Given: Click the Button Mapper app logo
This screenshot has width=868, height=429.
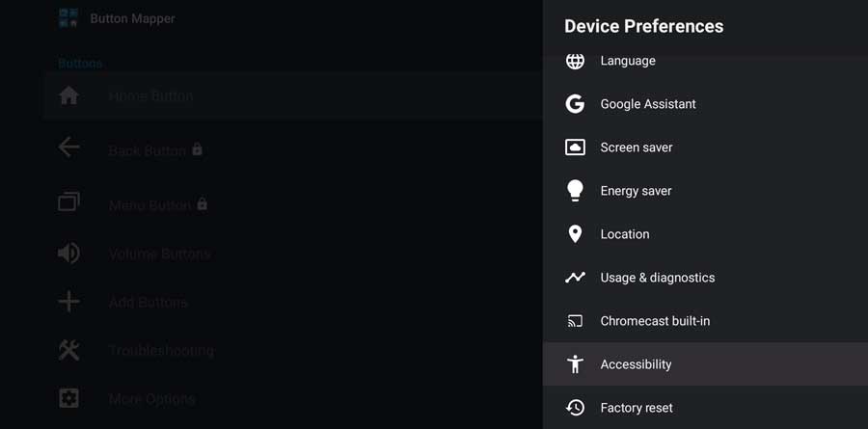Looking at the screenshot, I should (x=68, y=18).
